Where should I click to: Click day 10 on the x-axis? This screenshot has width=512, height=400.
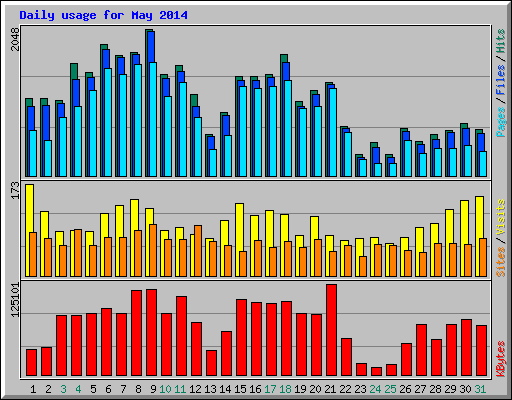[x=165, y=389]
